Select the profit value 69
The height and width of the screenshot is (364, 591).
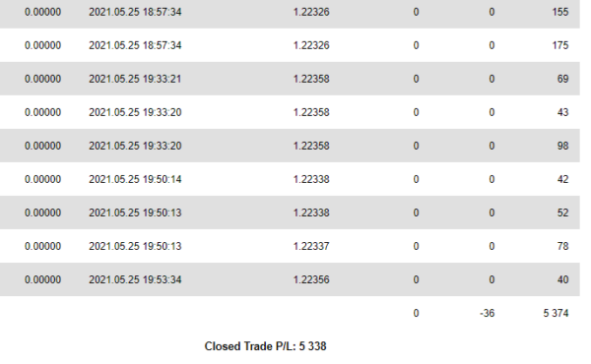click(562, 79)
